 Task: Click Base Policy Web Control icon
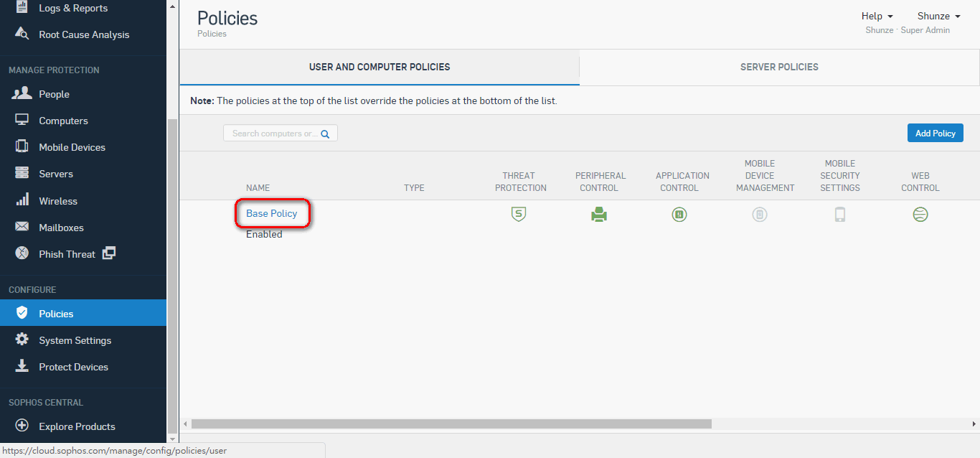coord(920,214)
